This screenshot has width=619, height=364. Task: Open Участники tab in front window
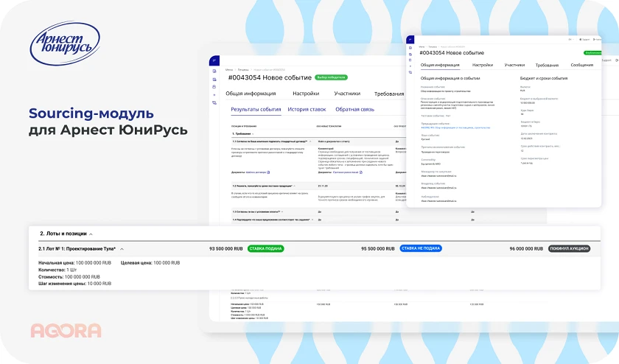514,65
